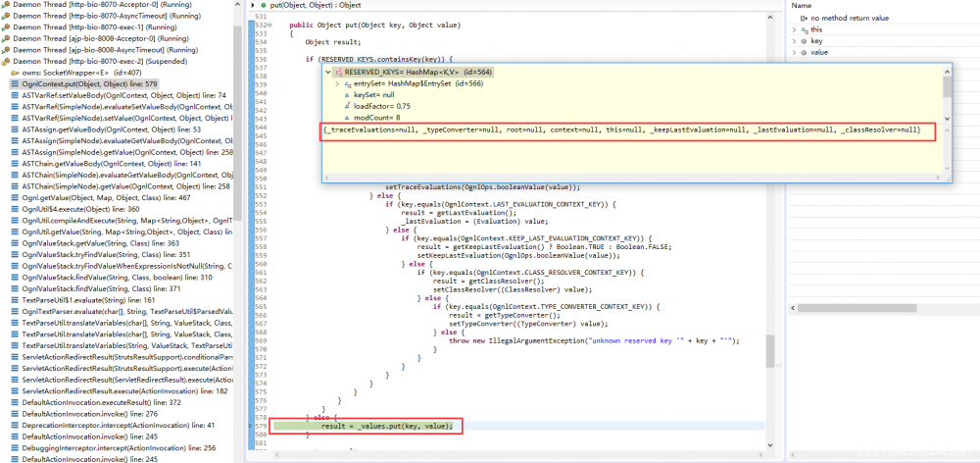The width and height of the screenshot is (980, 463).
Task: Select frame OgnlValueStack.findValue line 310
Action: coord(117,278)
